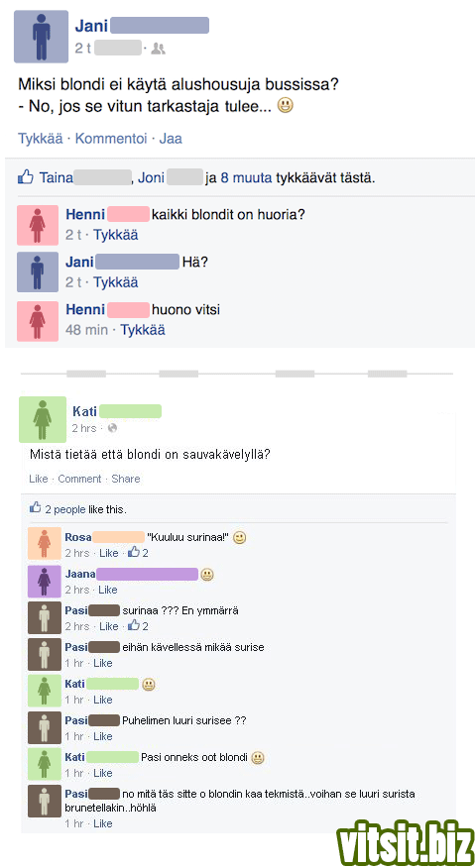The image size is (475, 868).
Task: Click Kommentoi on Jani's post
Action: click(x=111, y=139)
